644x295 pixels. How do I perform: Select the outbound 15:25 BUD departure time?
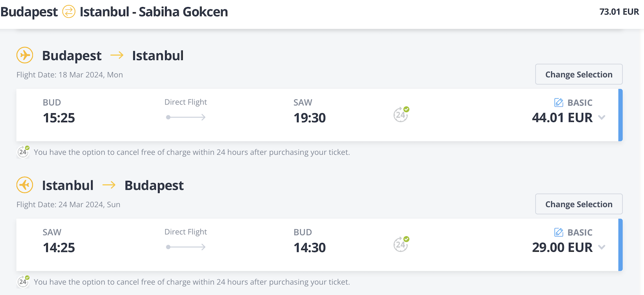pos(59,118)
